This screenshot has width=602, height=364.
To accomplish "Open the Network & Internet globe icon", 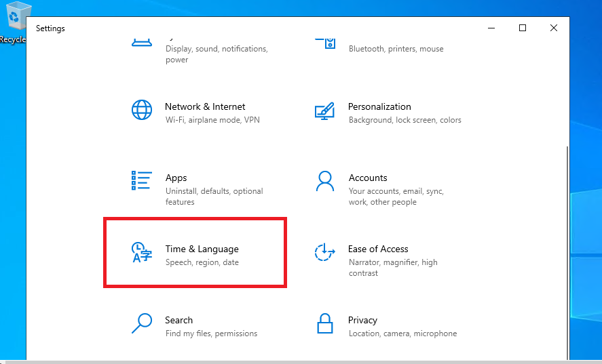I will [x=142, y=110].
